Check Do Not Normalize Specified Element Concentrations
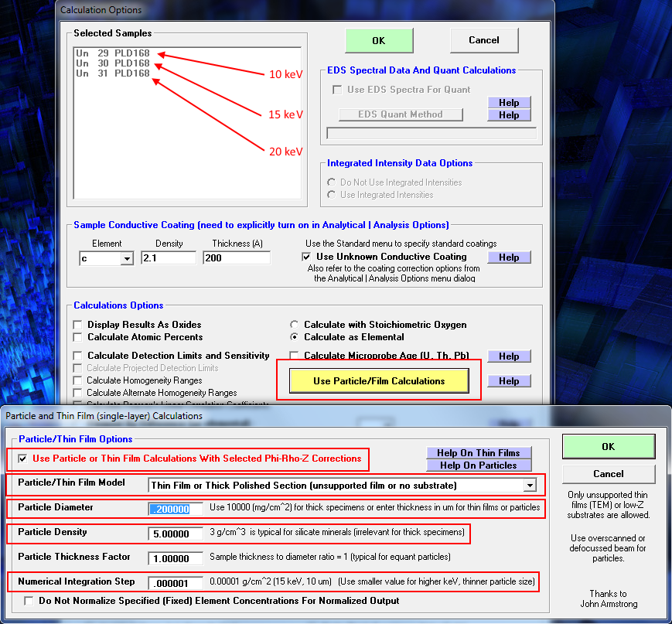 pos(29,601)
